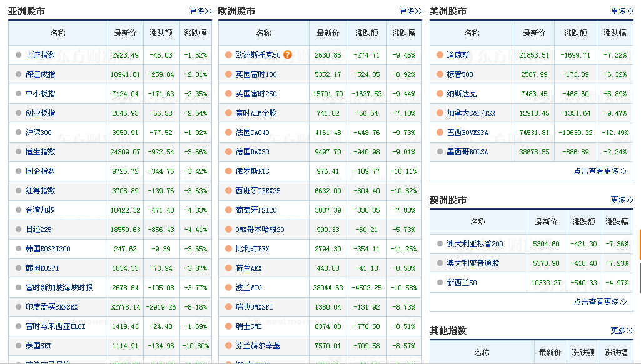Click the help icon beside 欧洲斯托克50
641x364 pixels.
288,54
